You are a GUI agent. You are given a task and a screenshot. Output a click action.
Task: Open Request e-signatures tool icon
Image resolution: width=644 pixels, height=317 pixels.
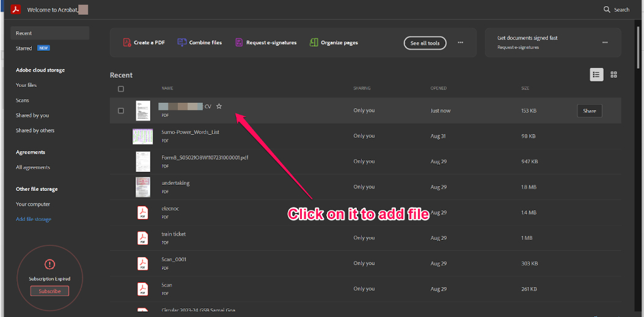(239, 43)
